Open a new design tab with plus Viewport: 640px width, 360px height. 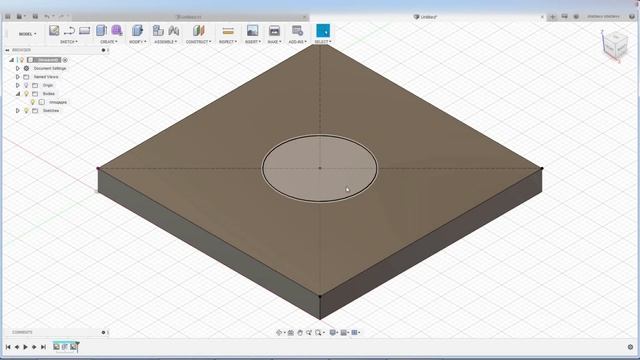(553, 16)
